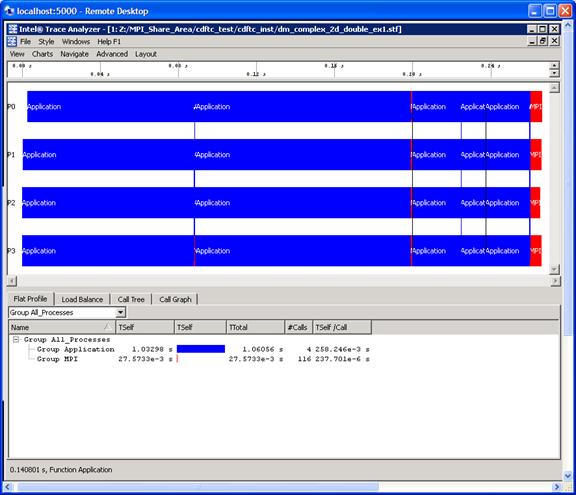This screenshot has width=576, height=495.
Task: Click the second TSelf bar column header
Action: [200, 327]
